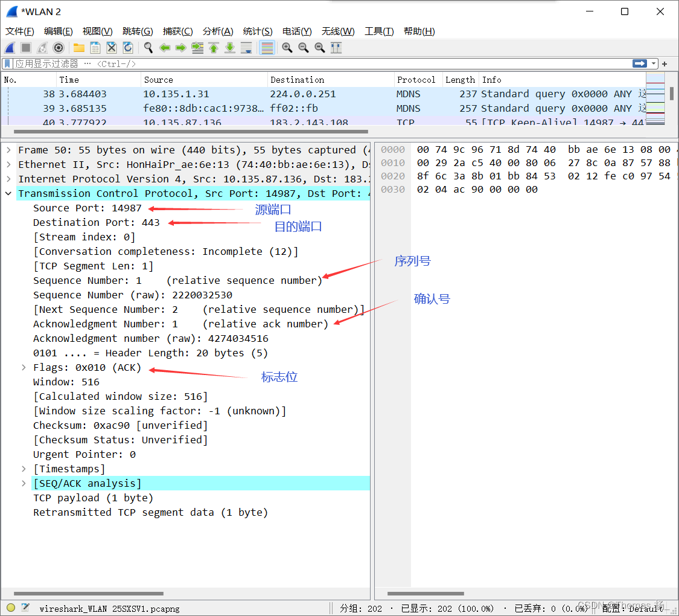
Task: Open 电话(Y) menu
Action: point(296,31)
